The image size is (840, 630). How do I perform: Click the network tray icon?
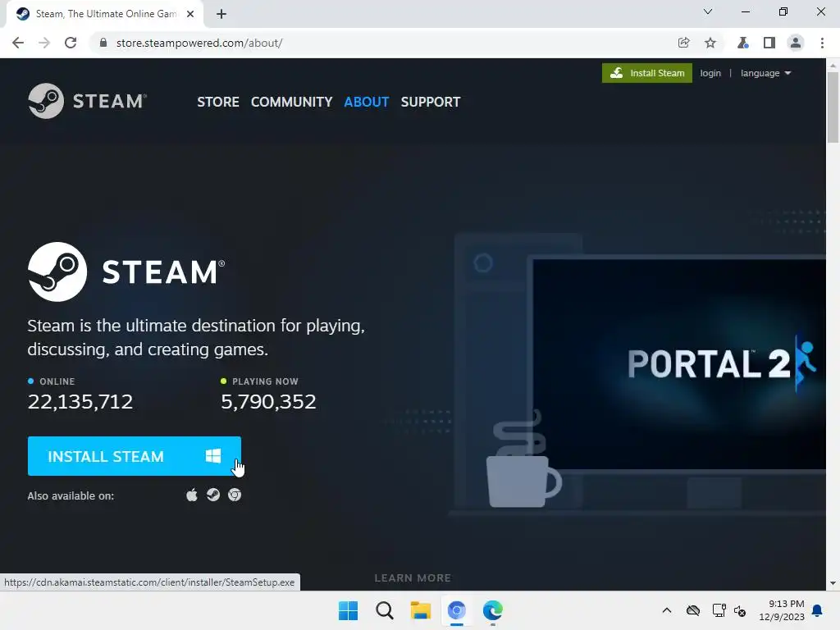click(x=719, y=610)
